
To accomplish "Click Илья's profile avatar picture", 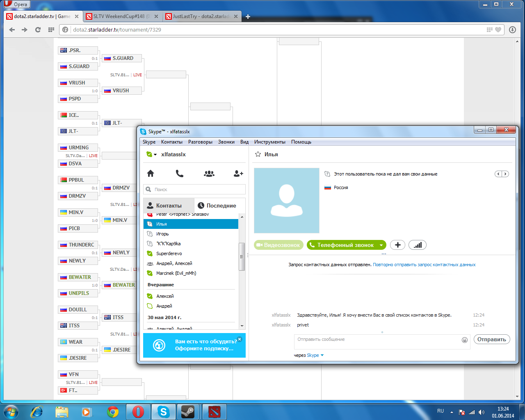I will click(287, 201).
